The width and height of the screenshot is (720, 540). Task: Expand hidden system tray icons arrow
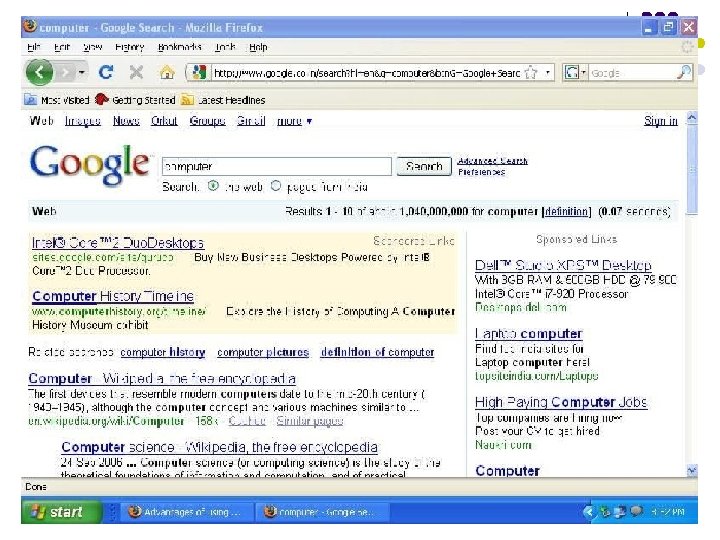click(x=589, y=511)
